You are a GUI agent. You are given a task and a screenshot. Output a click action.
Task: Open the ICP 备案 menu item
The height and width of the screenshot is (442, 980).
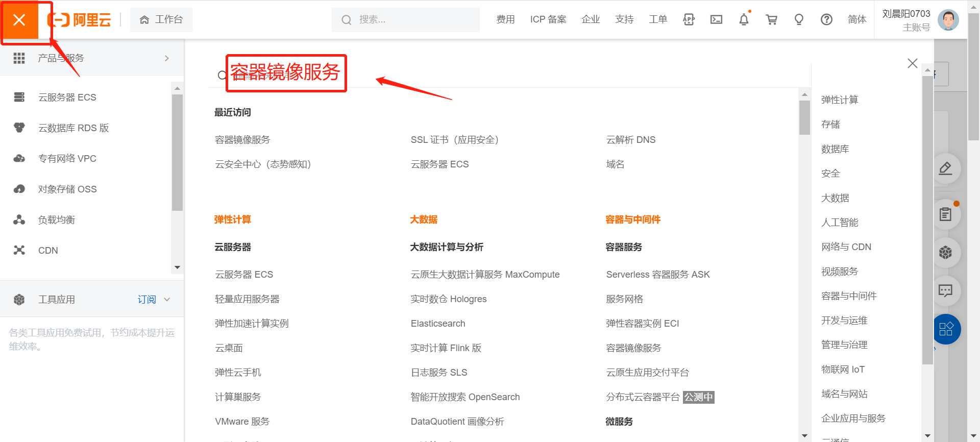pyautogui.click(x=548, y=19)
